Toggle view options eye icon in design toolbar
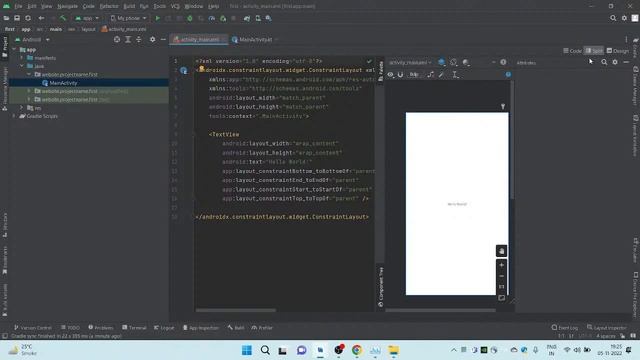 [391, 75]
